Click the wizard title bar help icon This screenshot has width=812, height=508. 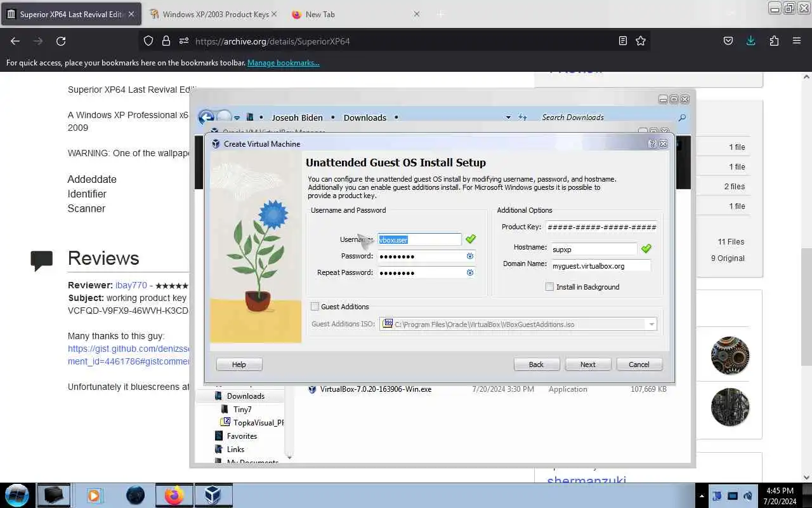652,144
